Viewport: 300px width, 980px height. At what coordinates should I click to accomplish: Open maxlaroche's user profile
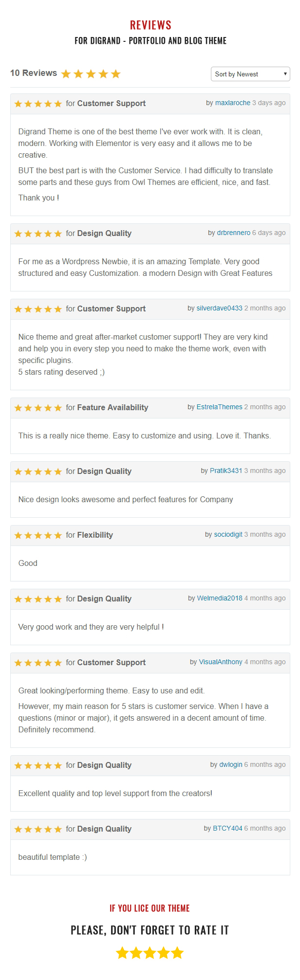(x=233, y=103)
